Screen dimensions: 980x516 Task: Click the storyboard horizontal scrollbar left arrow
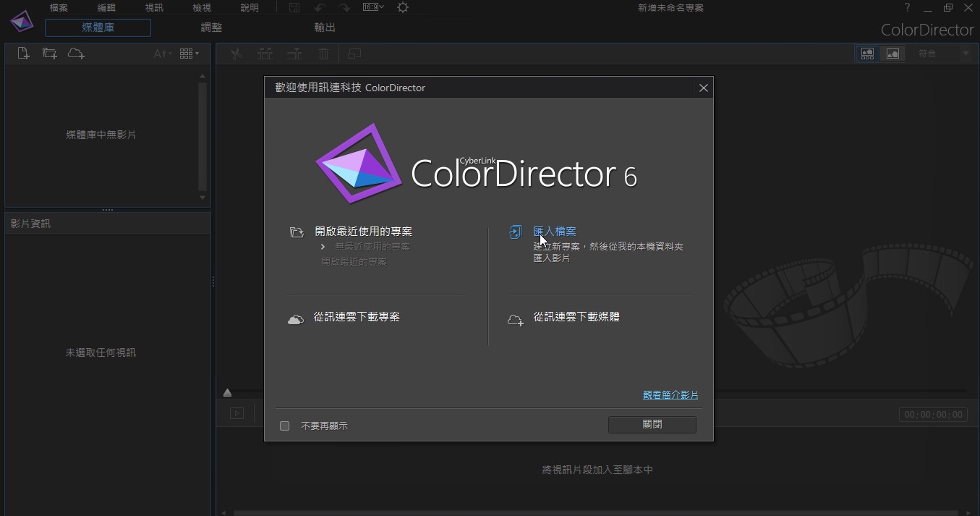point(223,513)
